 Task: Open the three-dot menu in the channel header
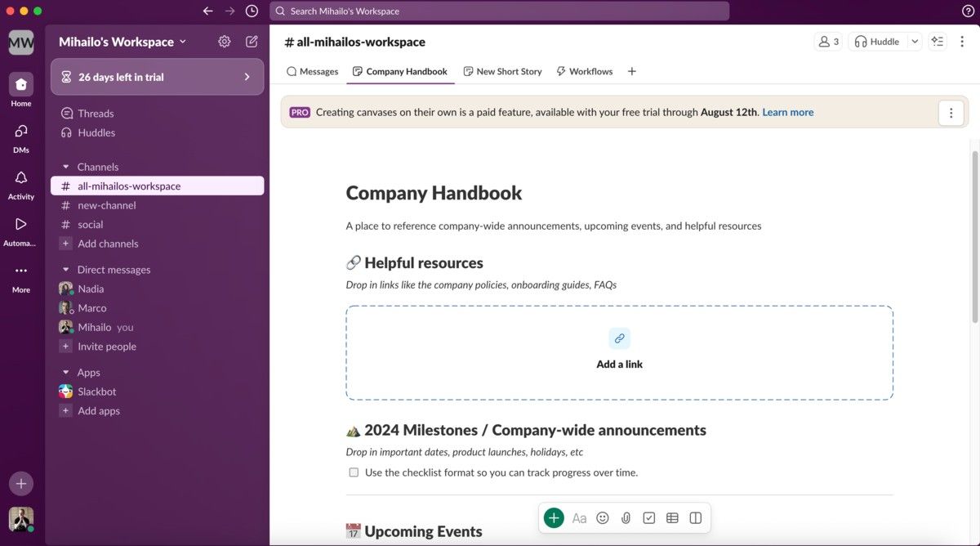962,41
